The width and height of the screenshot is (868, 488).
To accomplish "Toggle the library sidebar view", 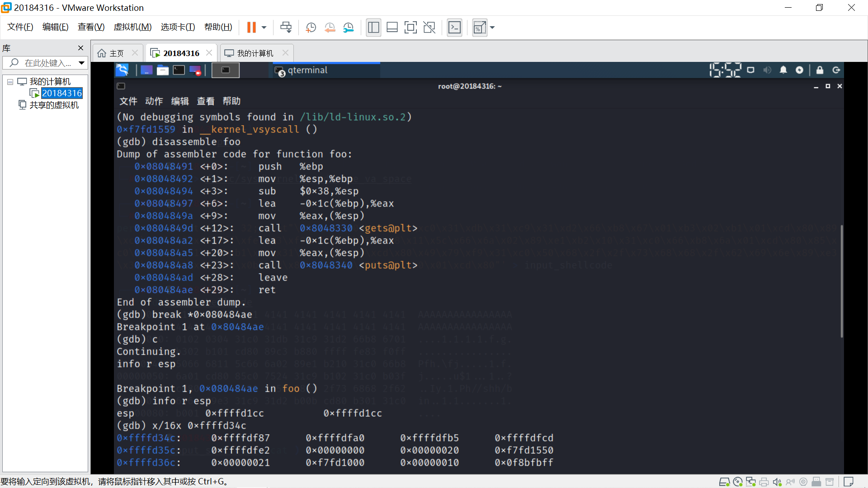I will (x=373, y=28).
